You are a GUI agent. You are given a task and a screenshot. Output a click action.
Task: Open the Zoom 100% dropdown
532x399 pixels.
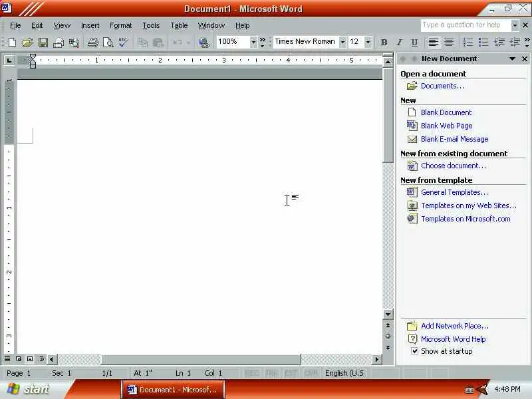253,42
